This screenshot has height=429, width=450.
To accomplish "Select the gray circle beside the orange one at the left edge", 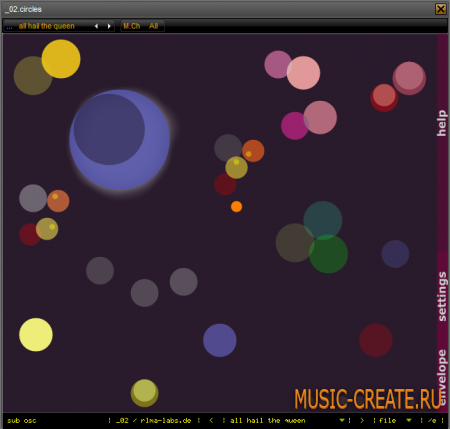I will point(32,198).
